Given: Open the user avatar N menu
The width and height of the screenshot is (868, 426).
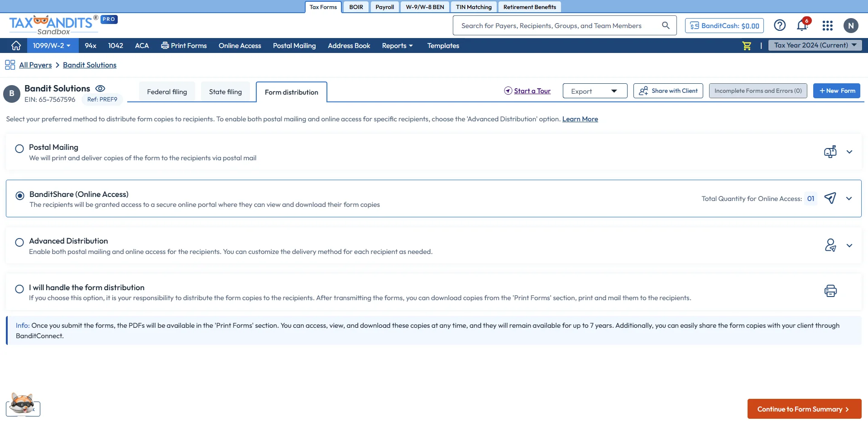Looking at the screenshot, I should (x=851, y=26).
